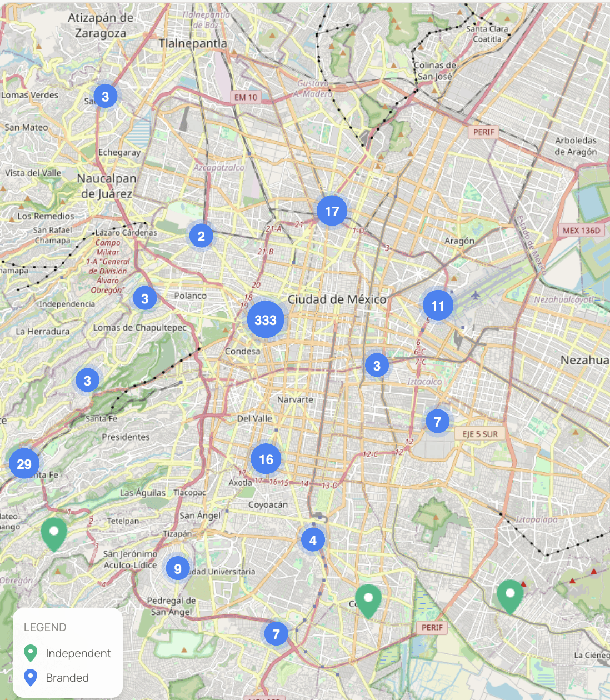Viewport: 610px width, 700px height.
Task: Select the 3 cluster above Iztacalco
Action: tap(377, 365)
